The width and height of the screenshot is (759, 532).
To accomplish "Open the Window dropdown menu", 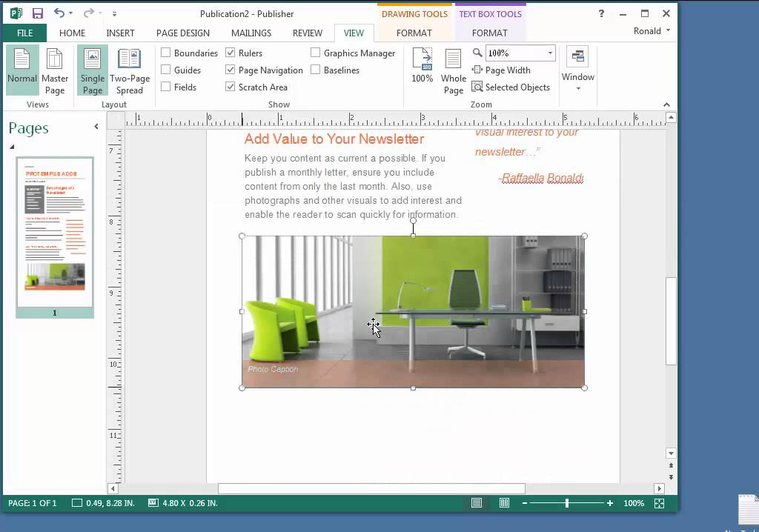I will 578,70.
